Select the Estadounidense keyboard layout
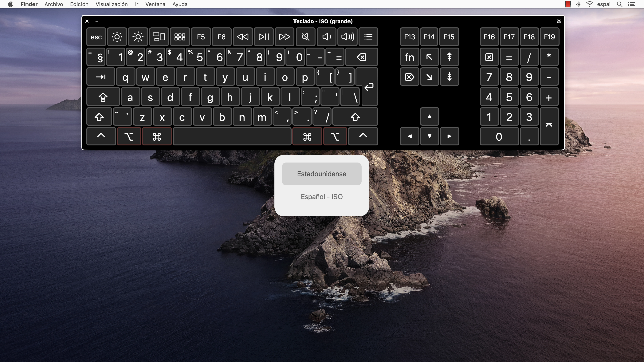Image resolution: width=644 pixels, height=362 pixels. point(321,174)
